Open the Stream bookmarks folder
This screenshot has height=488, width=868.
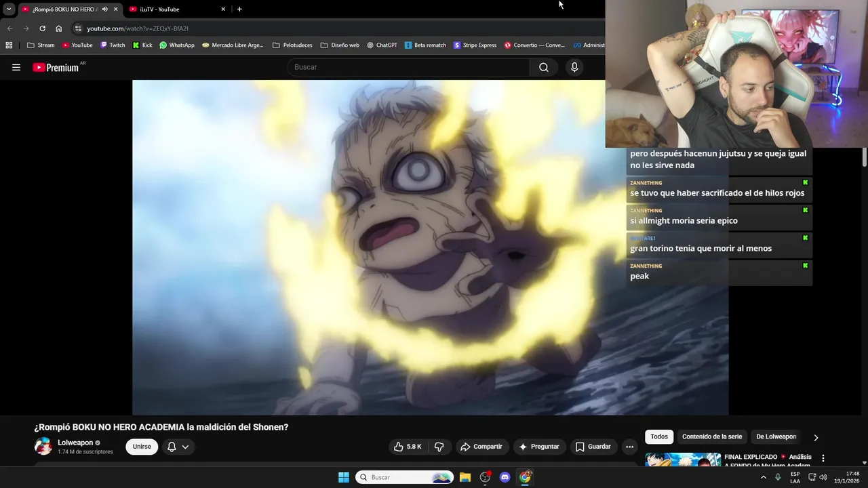(41, 45)
